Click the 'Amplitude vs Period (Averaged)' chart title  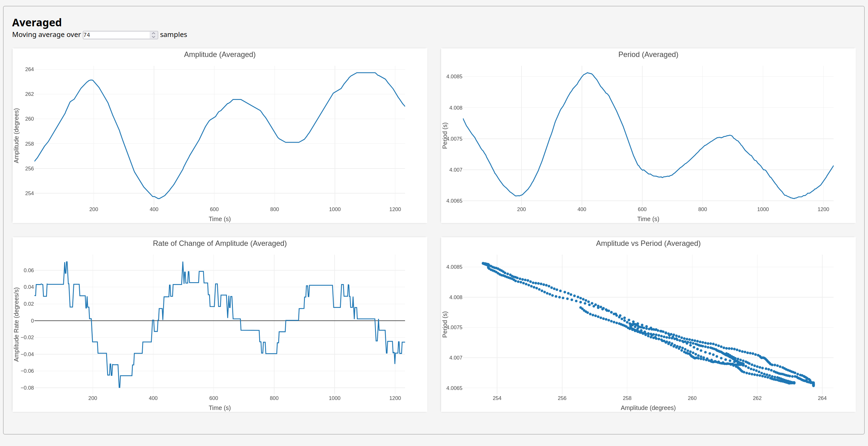pos(648,243)
